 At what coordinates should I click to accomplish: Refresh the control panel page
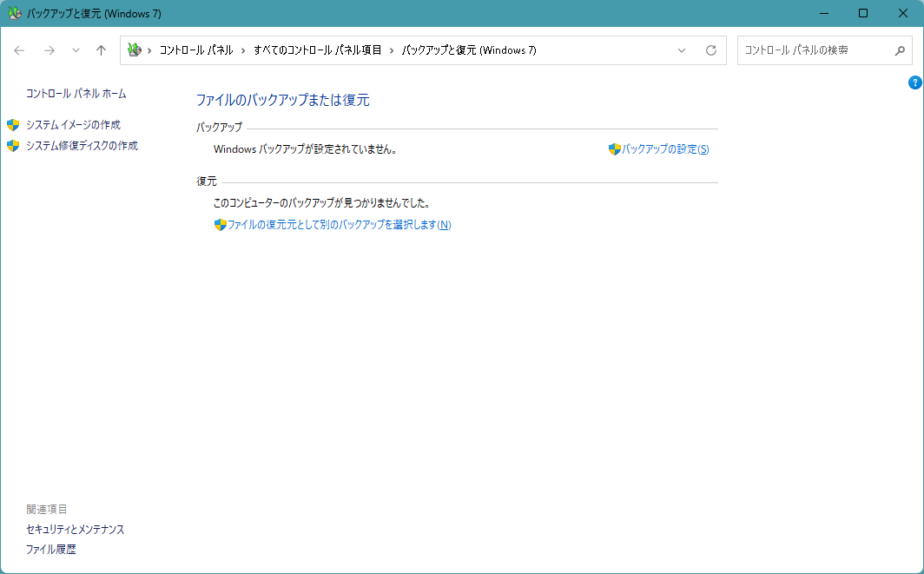(711, 50)
